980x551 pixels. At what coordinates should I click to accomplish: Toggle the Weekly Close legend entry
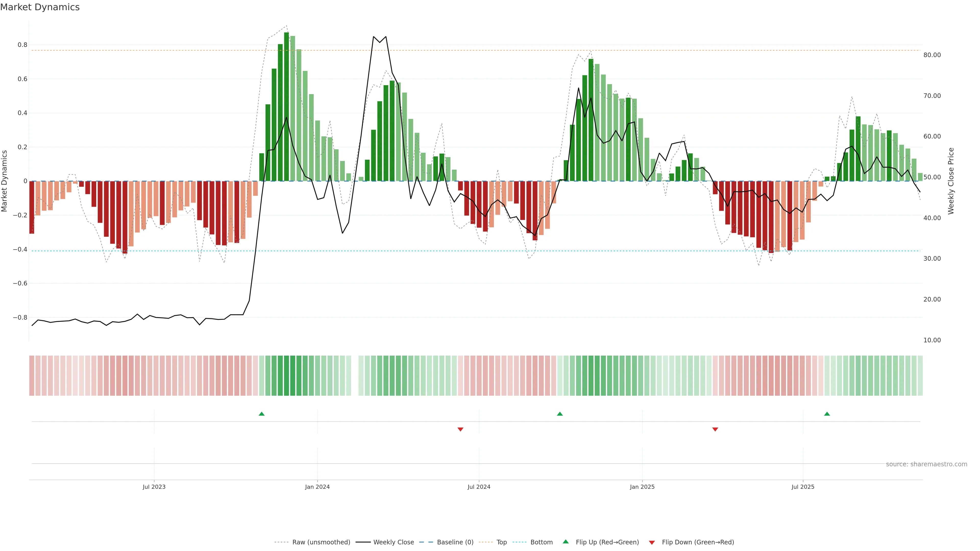tap(393, 542)
